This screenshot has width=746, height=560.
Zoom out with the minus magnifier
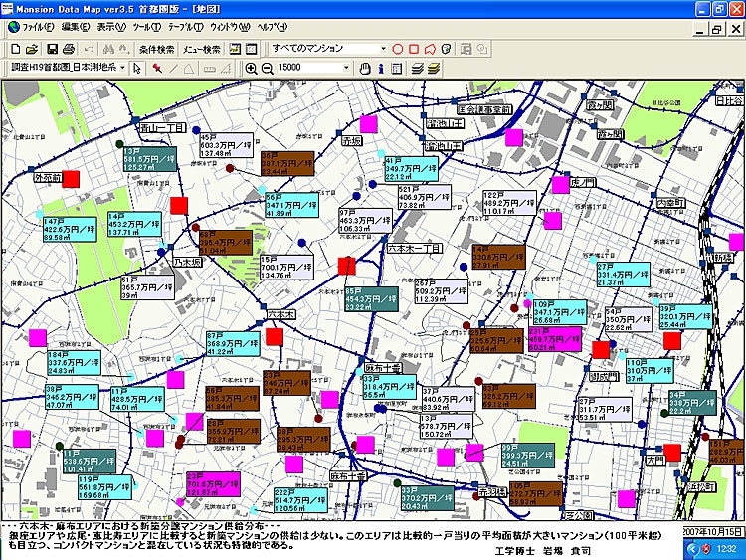point(267,68)
